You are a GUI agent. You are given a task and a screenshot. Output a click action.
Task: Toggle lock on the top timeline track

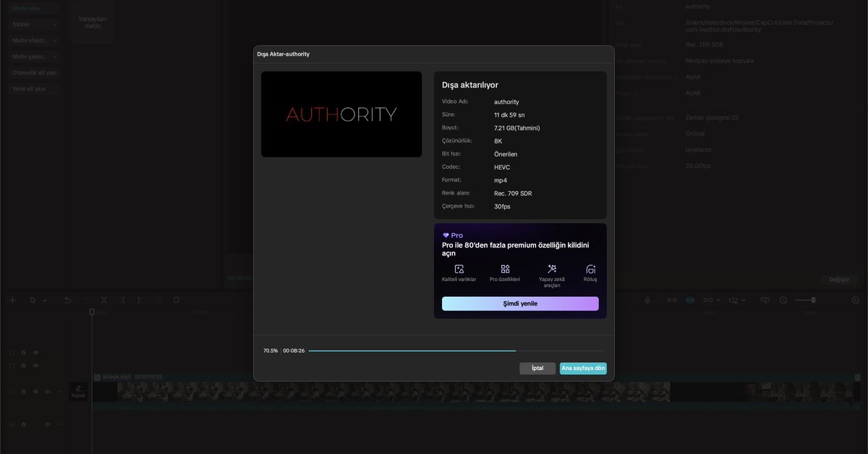(x=24, y=353)
